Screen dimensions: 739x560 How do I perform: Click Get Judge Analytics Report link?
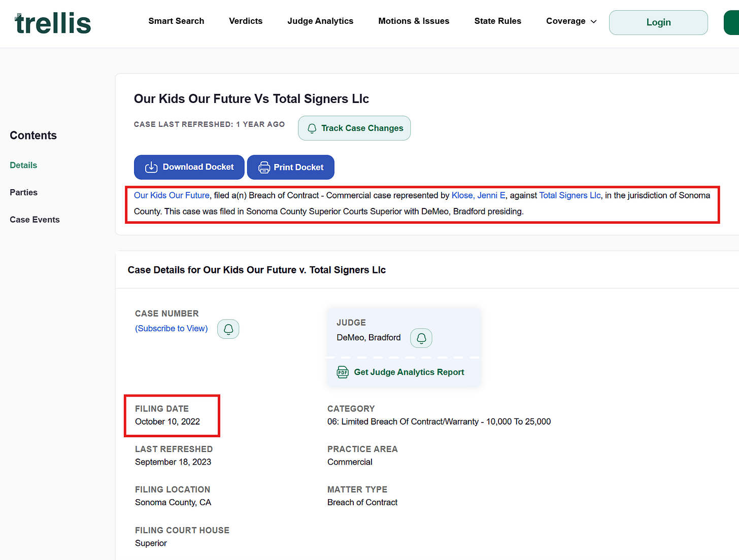click(x=409, y=372)
